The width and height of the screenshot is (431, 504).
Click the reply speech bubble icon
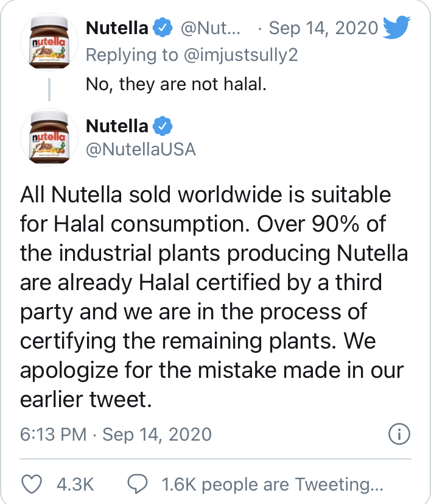138,484
